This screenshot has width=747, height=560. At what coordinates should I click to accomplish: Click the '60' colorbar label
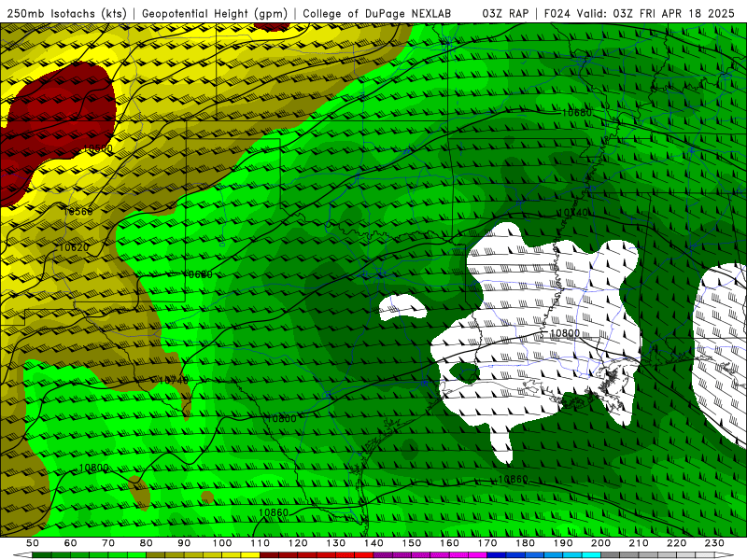71,543
